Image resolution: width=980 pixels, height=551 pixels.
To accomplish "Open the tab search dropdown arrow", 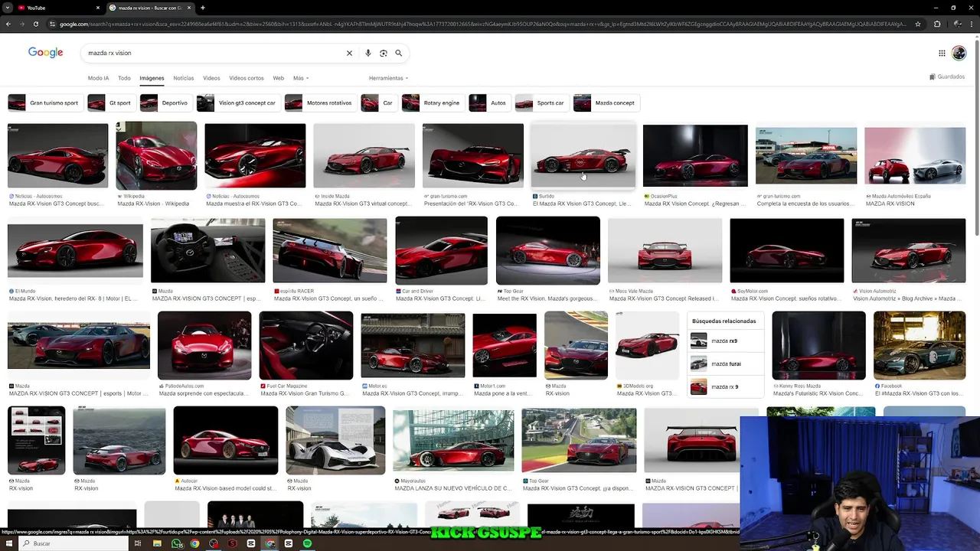I will point(7,8).
